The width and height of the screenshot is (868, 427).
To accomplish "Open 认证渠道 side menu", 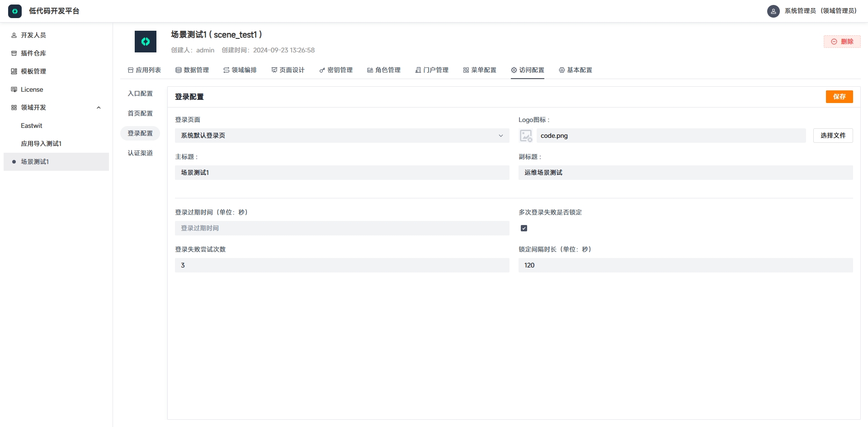I will click(140, 153).
